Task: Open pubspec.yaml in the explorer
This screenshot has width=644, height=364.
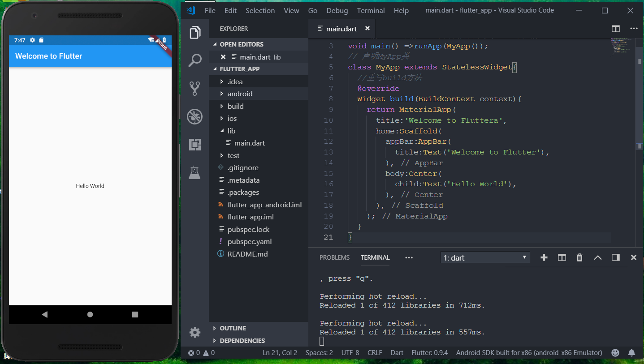Action: [249, 241]
